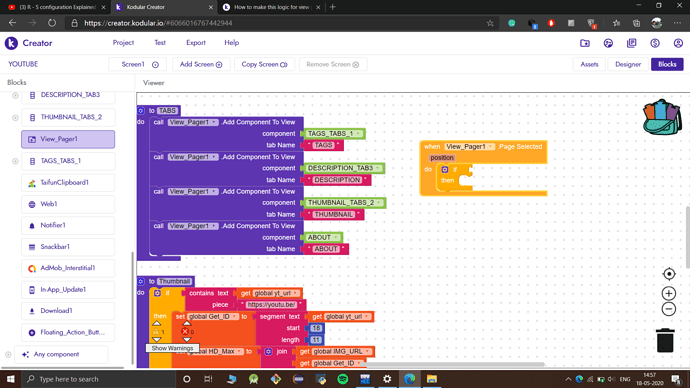
Task: Open Test menu
Action: (x=160, y=43)
